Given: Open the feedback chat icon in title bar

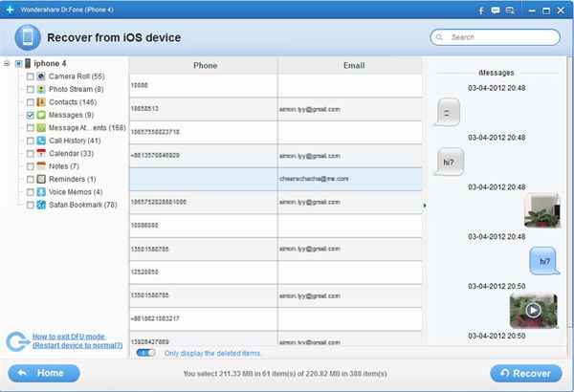Looking at the screenshot, I should pos(496,11).
